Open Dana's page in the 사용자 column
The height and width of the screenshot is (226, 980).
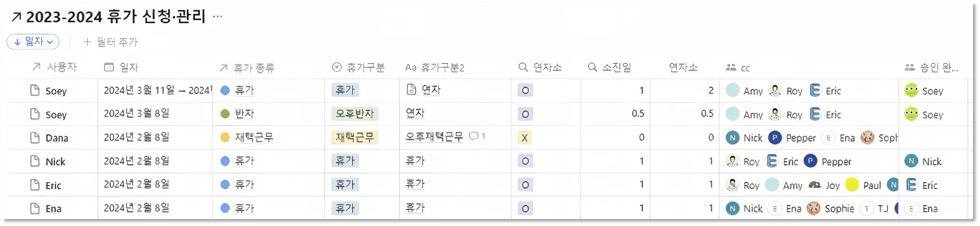(57, 138)
